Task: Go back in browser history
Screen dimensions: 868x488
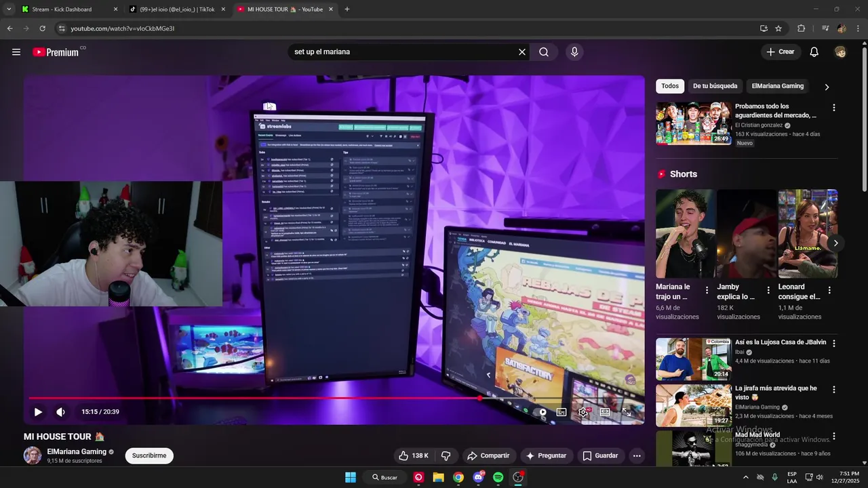Action: (x=9, y=28)
